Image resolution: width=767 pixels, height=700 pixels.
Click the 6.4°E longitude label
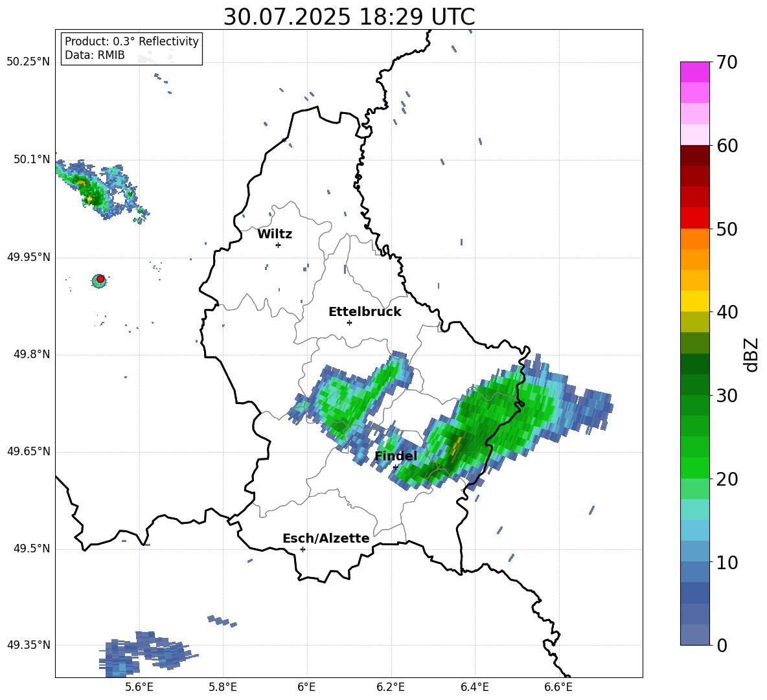coord(474,687)
